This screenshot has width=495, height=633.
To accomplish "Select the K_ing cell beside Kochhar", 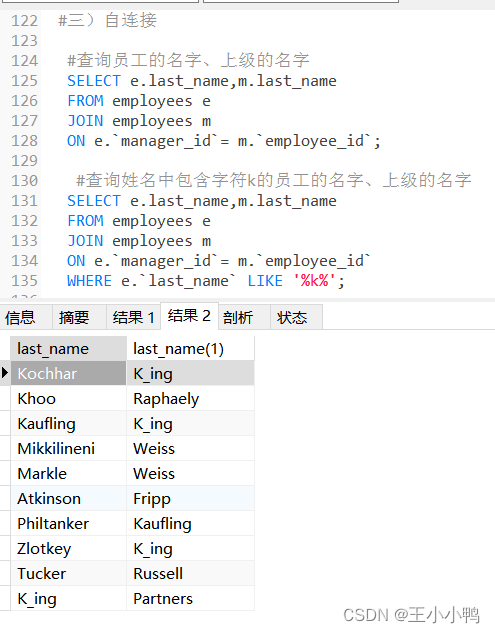I will [x=191, y=373].
